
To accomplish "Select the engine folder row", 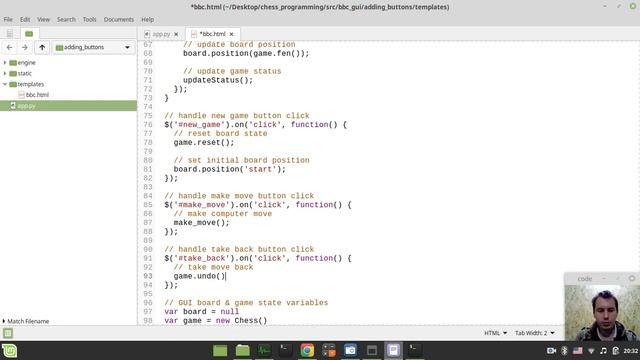I will 69,62.
